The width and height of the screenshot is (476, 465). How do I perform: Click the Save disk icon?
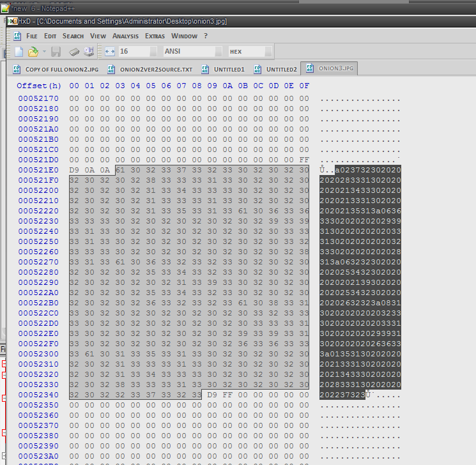point(56,52)
